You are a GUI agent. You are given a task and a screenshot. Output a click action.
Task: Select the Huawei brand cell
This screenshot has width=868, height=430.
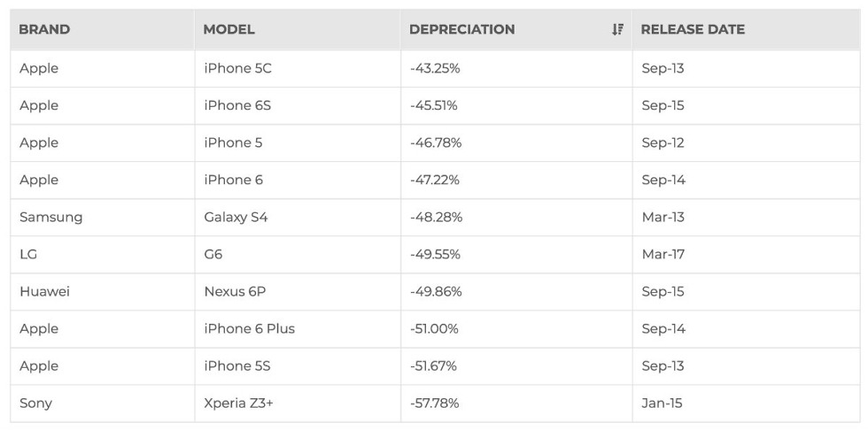click(44, 291)
